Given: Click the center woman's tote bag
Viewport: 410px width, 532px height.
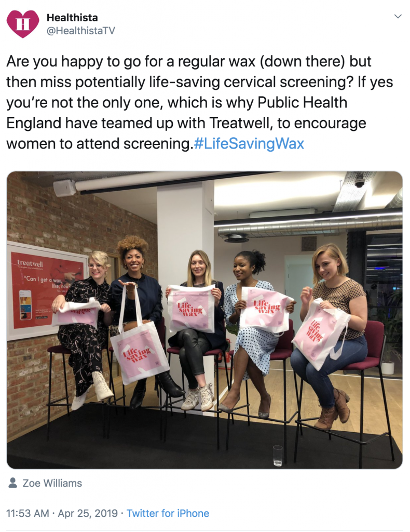Looking at the screenshot, I should 192,309.
